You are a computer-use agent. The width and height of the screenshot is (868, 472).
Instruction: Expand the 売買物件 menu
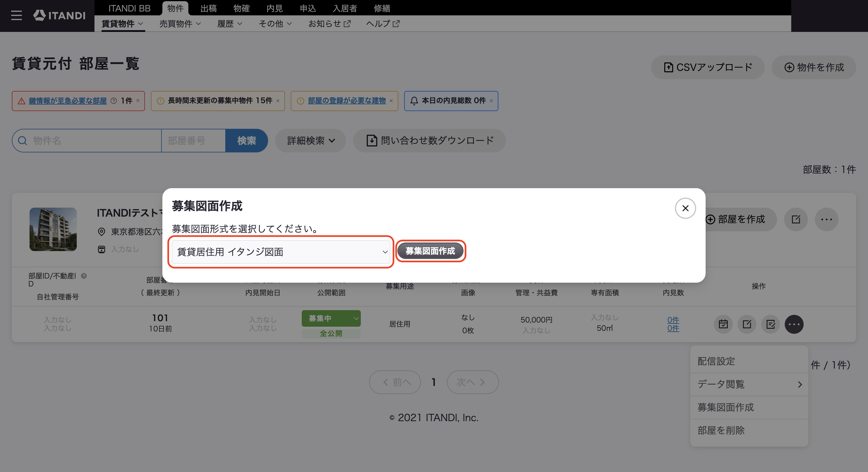180,24
